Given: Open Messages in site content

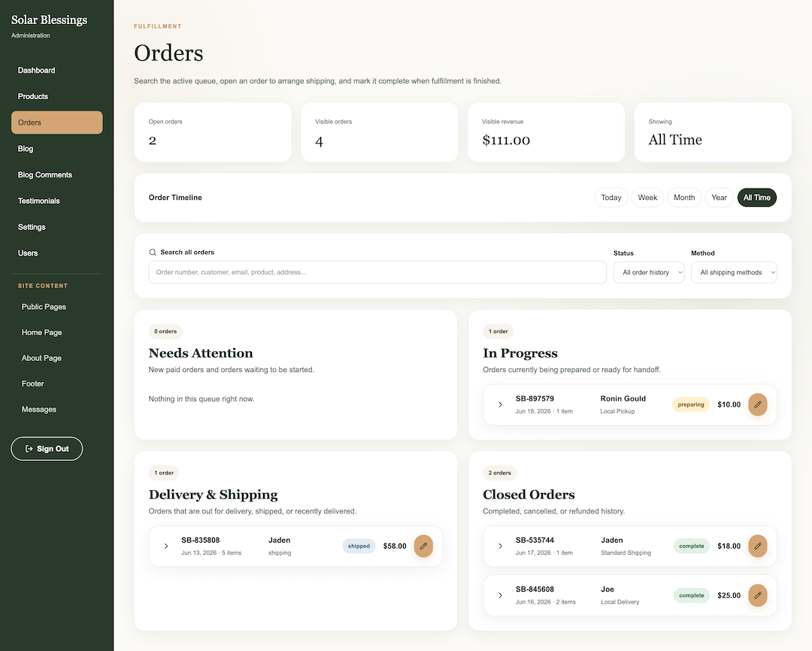Looking at the screenshot, I should pos(39,409).
